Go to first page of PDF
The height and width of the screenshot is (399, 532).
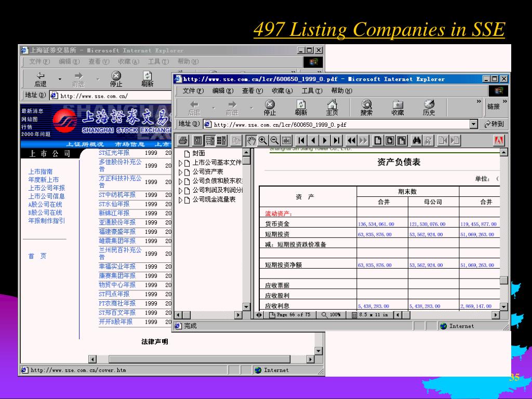[x=301, y=140]
